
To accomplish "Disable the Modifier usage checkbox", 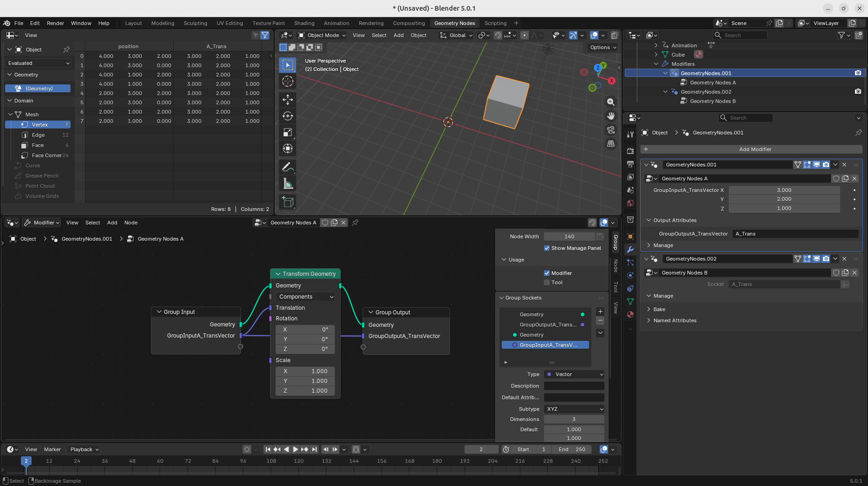I will tap(547, 273).
